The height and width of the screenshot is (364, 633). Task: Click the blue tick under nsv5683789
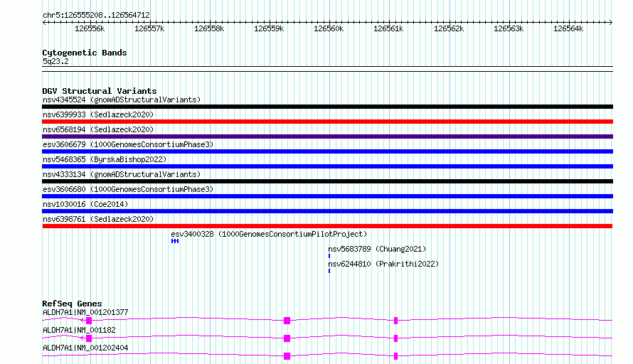click(329, 256)
